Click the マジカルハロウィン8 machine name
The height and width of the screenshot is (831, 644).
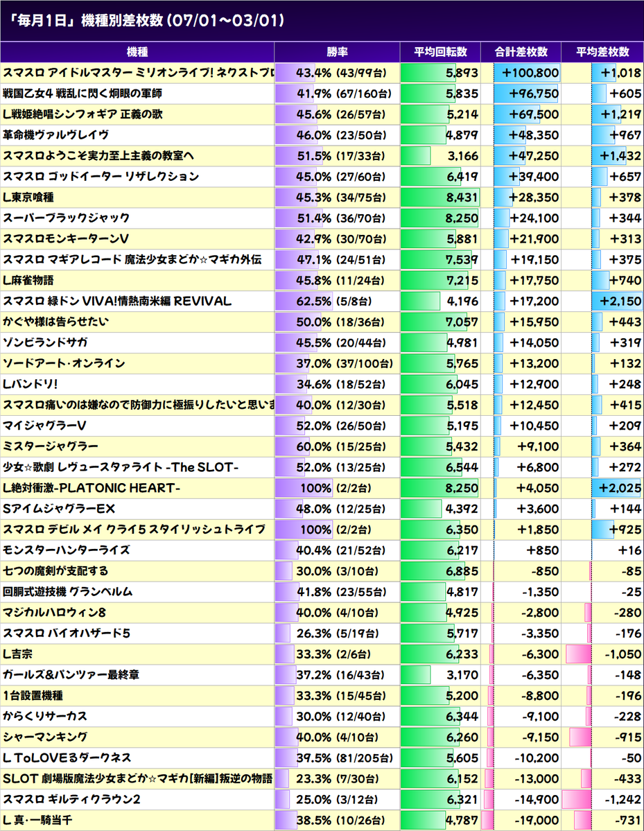tap(54, 613)
